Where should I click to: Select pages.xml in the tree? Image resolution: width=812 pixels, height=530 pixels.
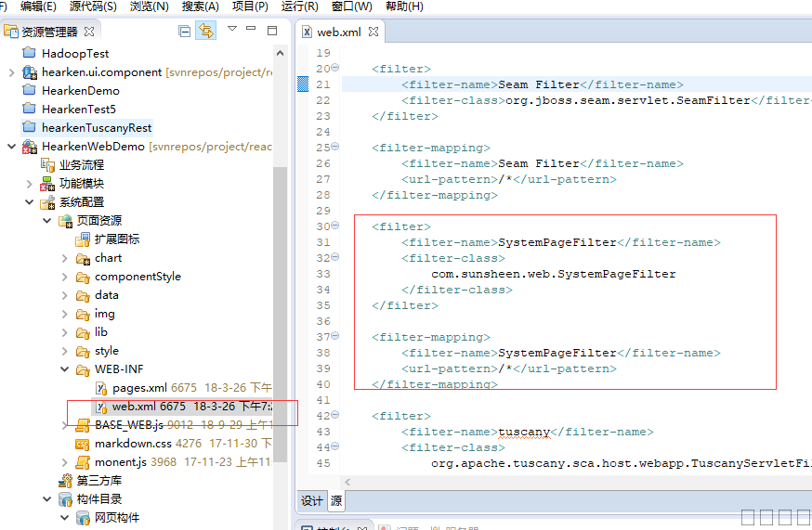139,388
